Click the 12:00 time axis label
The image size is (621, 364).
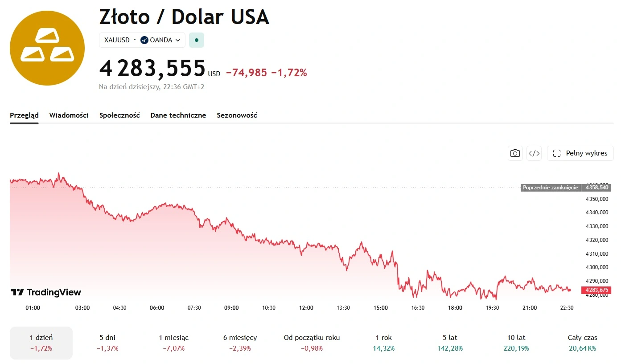306,308
